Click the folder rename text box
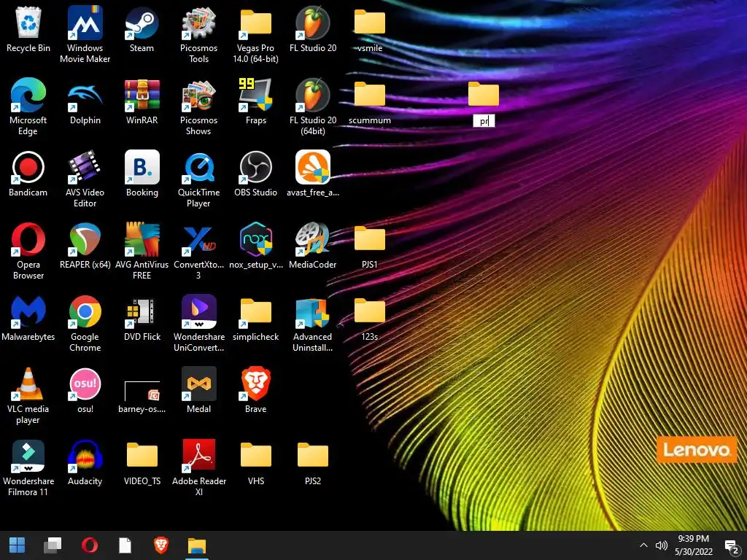 pos(484,121)
